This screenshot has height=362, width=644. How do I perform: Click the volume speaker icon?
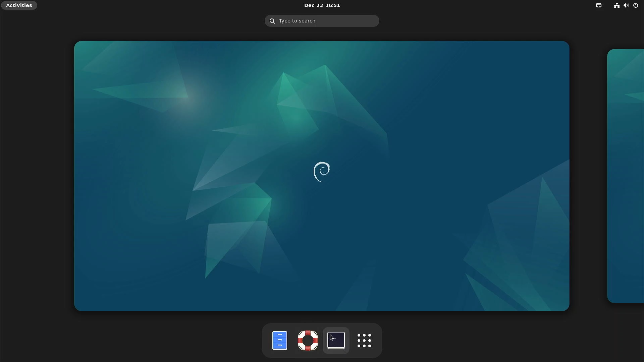[x=626, y=5]
